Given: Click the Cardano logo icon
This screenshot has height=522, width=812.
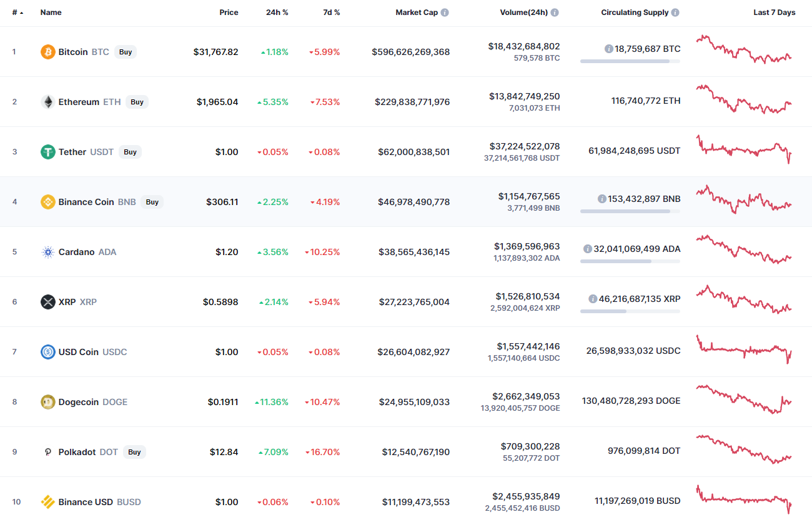Looking at the screenshot, I should tap(48, 252).
